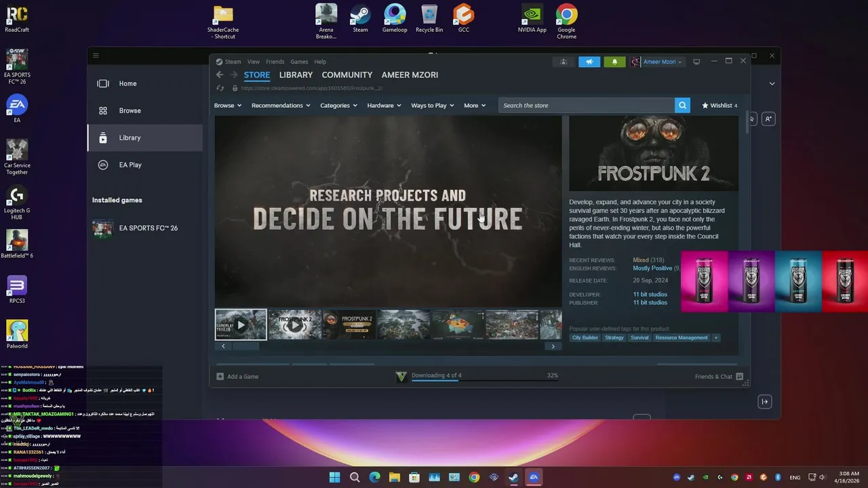This screenshot has height=488, width=868.
Task: Select the second Frostpunk 2 video thumbnail
Action: 294,325
